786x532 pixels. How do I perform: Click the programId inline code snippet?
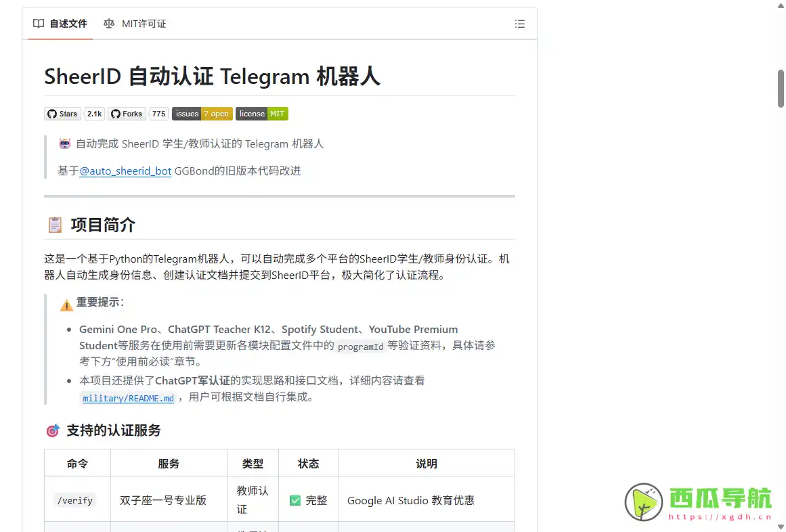pyautogui.click(x=361, y=346)
